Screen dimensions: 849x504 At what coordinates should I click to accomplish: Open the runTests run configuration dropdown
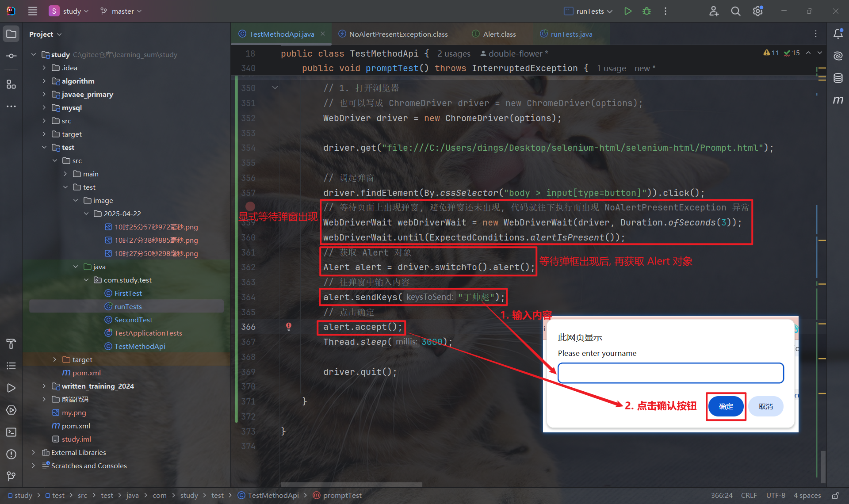(589, 11)
